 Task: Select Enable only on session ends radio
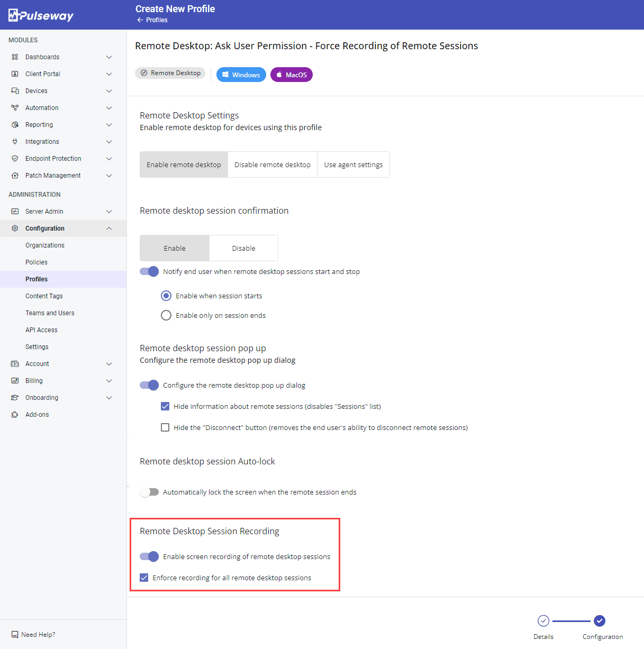(166, 315)
